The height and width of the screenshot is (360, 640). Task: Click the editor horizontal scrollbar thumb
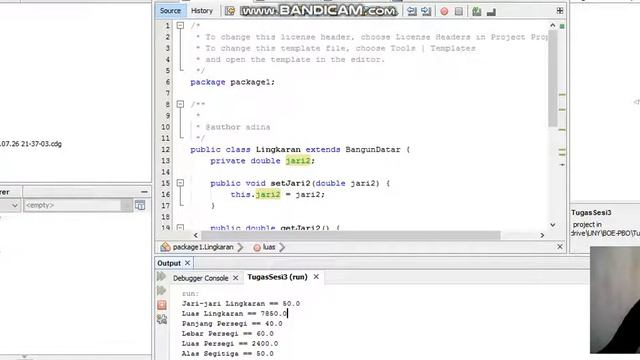[351, 235]
